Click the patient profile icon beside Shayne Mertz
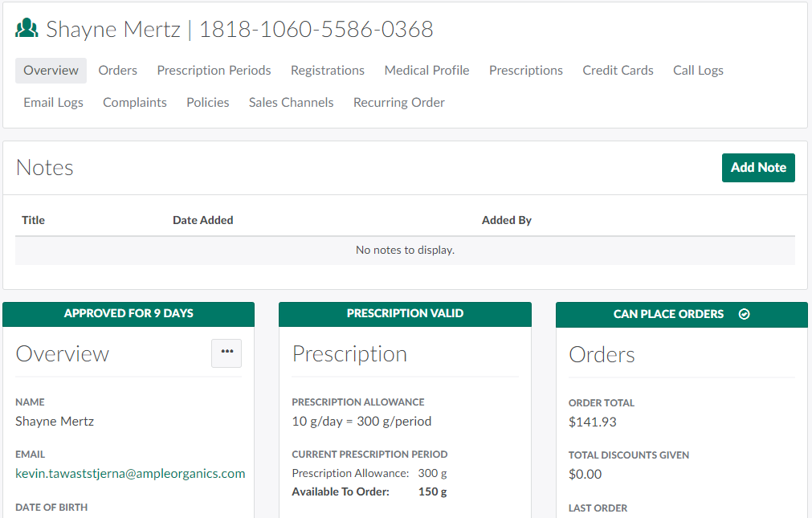 coord(27,30)
